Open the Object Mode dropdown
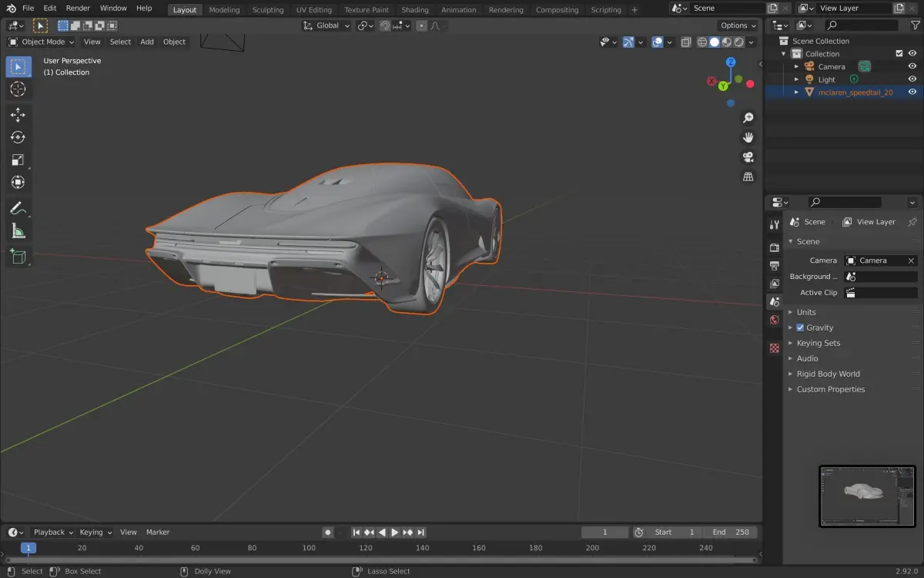This screenshot has height=578, width=924. point(42,42)
